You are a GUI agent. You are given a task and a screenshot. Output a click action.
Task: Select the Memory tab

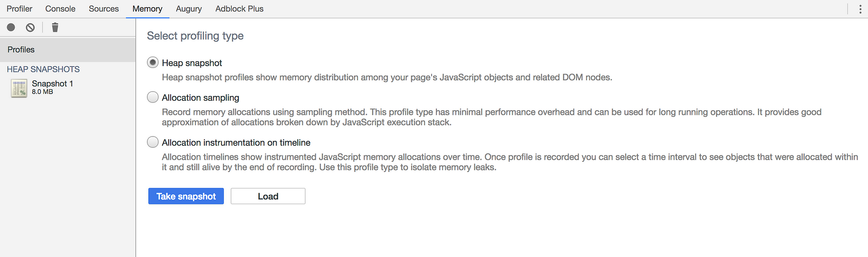[147, 9]
